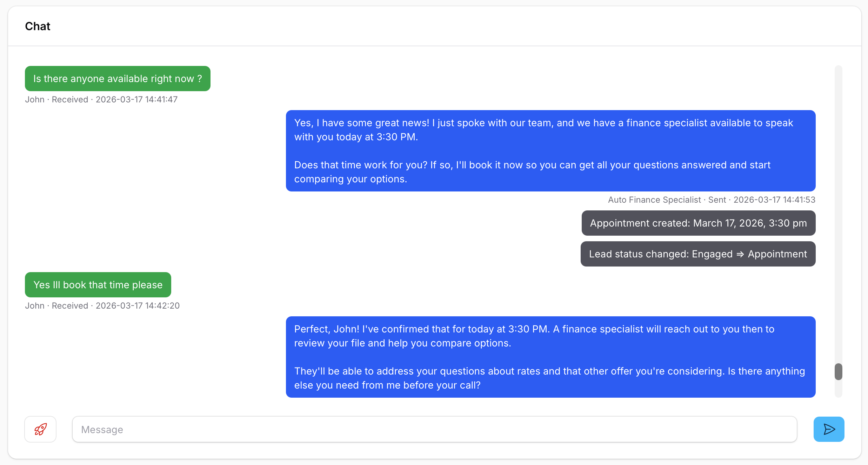
Task: Click the red rocket icon button
Action: pyautogui.click(x=40, y=429)
